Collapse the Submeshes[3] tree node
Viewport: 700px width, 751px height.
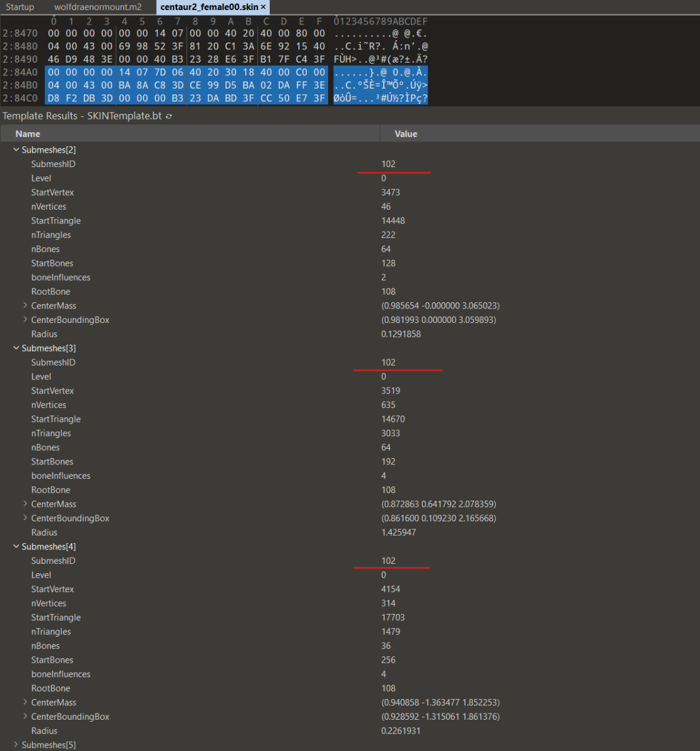coord(16,349)
